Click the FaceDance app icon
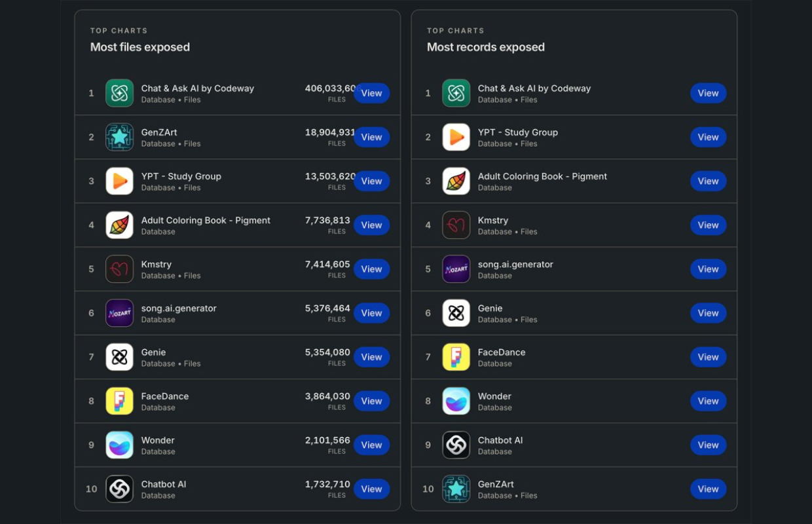This screenshot has width=812, height=524. point(120,400)
